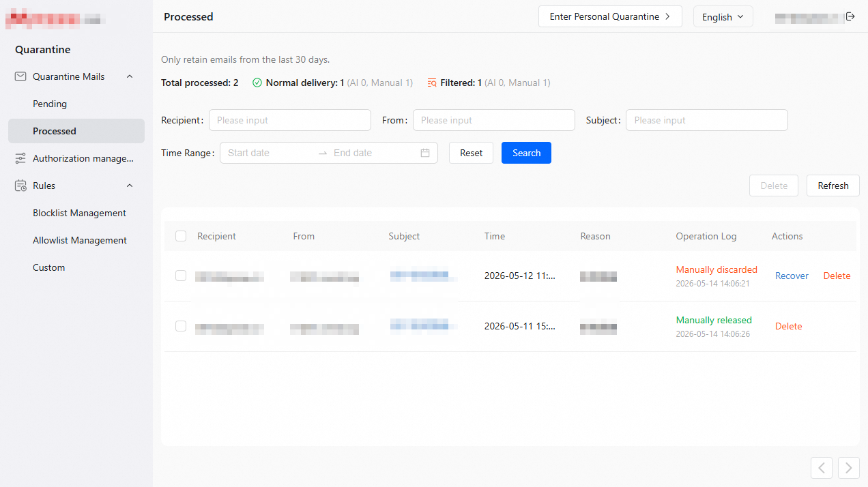Click the Operation Log column header
Viewport: 868px width, 487px height.
coord(706,236)
